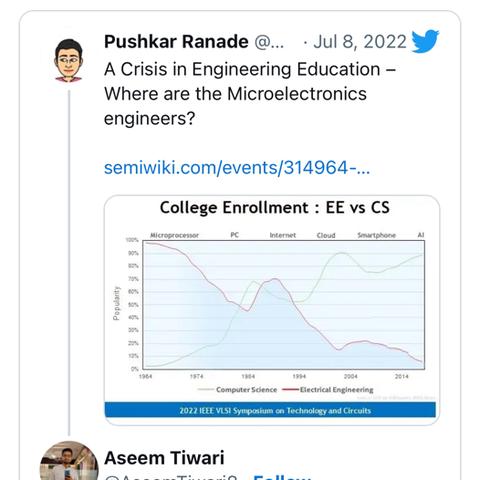Open the semiwiki.com/events link

237,167
